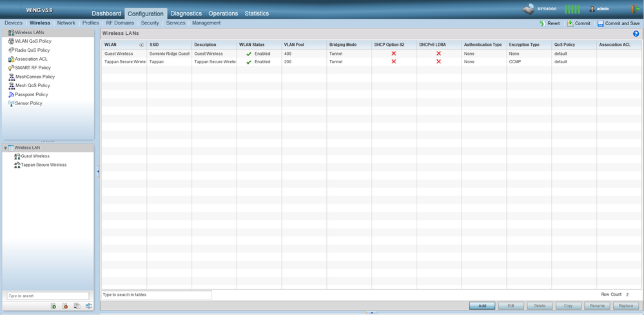Viewport: 644px width, 315px height.
Task: Click the admin user icon
Action: [x=592, y=9]
